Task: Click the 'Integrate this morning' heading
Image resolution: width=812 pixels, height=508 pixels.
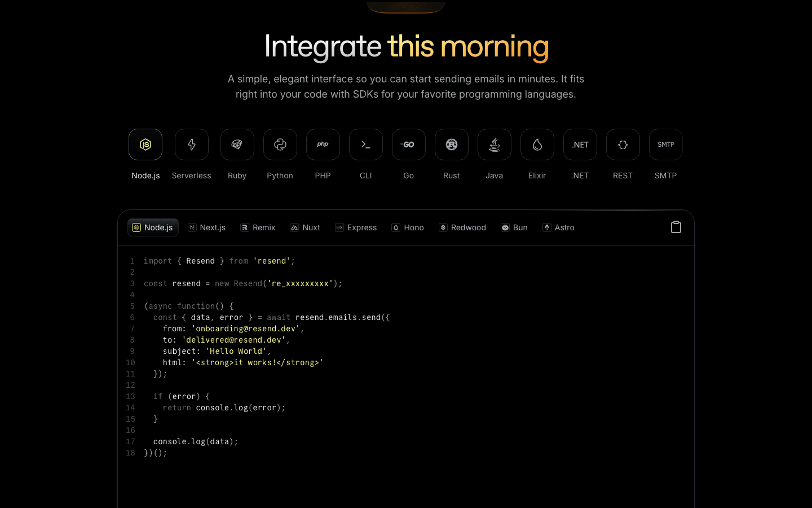Action: coord(406,46)
